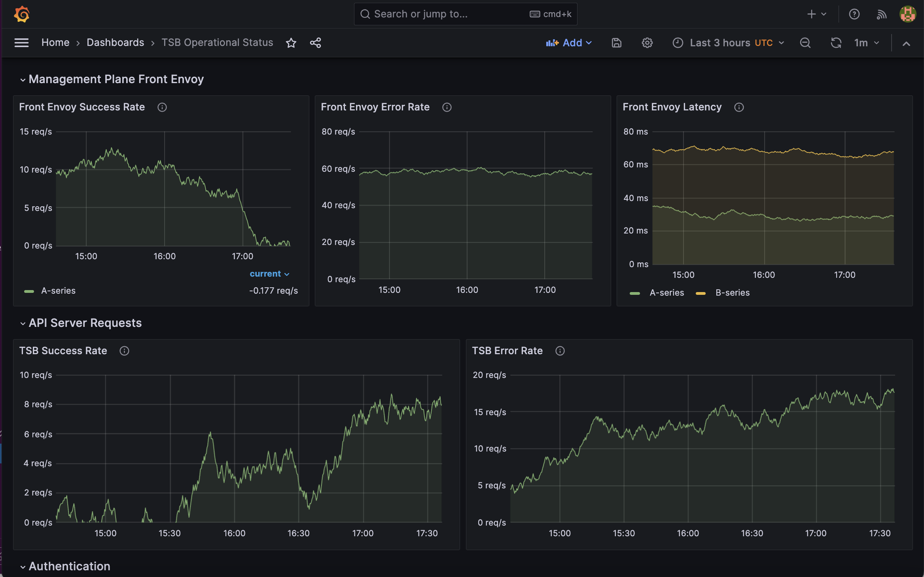
Task: Open the current legend value dropdown
Action: tap(269, 274)
